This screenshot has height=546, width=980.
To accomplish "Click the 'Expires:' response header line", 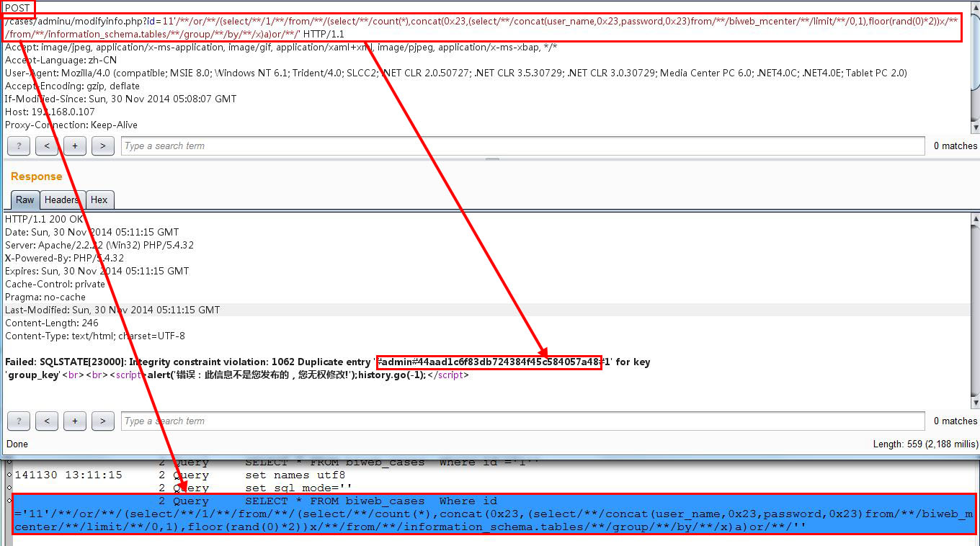I will pyautogui.click(x=97, y=272).
